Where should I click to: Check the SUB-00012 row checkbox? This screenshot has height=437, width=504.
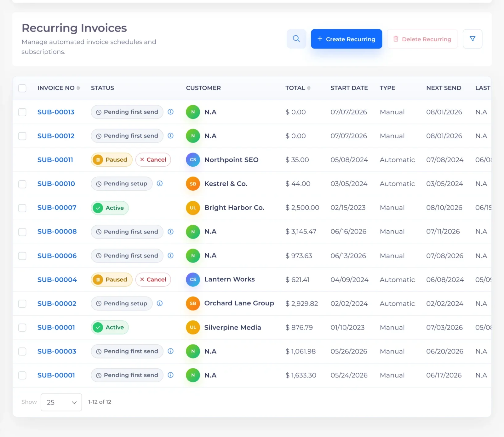coord(22,136)
